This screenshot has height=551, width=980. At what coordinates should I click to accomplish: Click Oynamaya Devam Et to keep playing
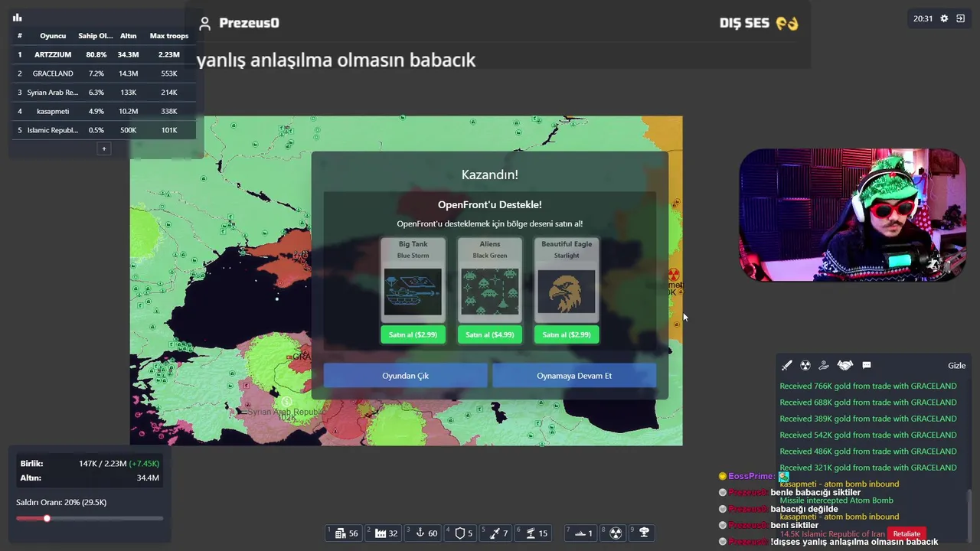click(574, 376)
